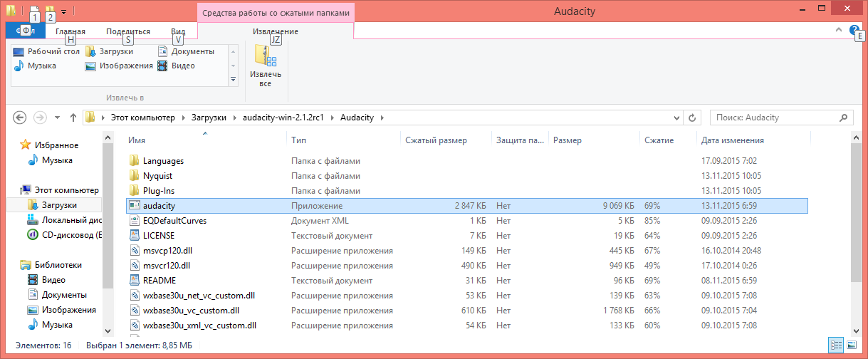
Task: Open the Извлечение ribbon tab
Action: (x=276, y=31)
